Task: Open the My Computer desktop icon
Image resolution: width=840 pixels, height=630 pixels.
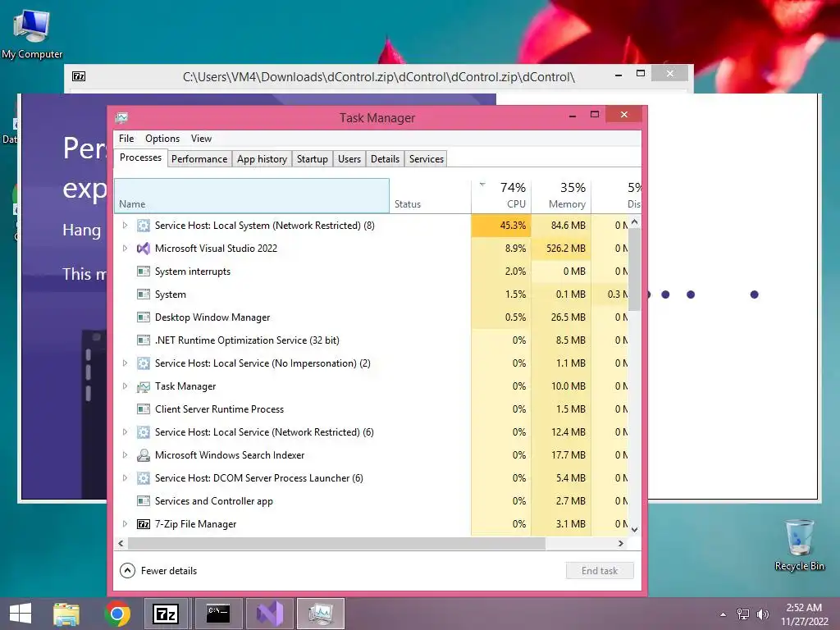Action: [x=32, y=34]
